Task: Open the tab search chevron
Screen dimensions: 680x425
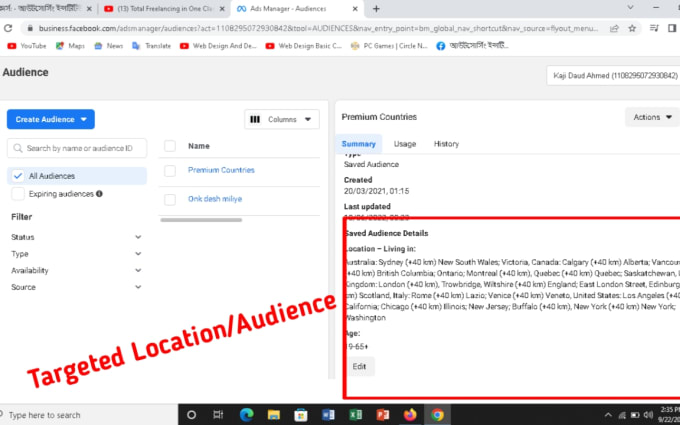Action: tap(631, 8)
